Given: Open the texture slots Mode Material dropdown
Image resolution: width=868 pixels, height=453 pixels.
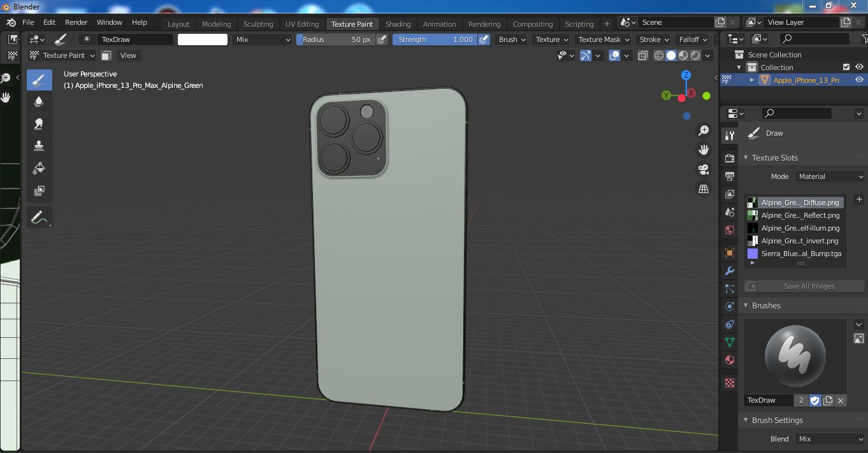Looking at the screenshot, I should 830,176.
